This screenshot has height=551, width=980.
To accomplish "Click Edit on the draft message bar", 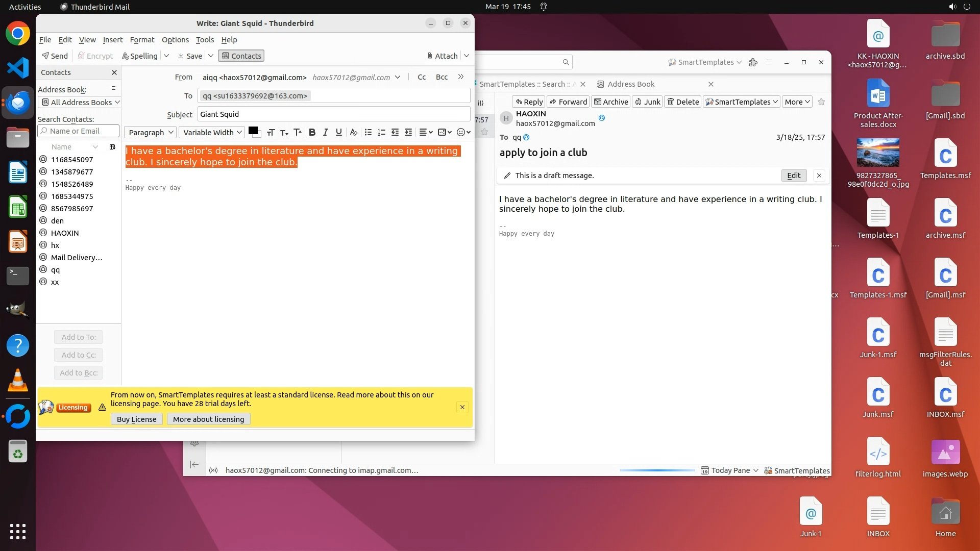I will click(794, 175).
